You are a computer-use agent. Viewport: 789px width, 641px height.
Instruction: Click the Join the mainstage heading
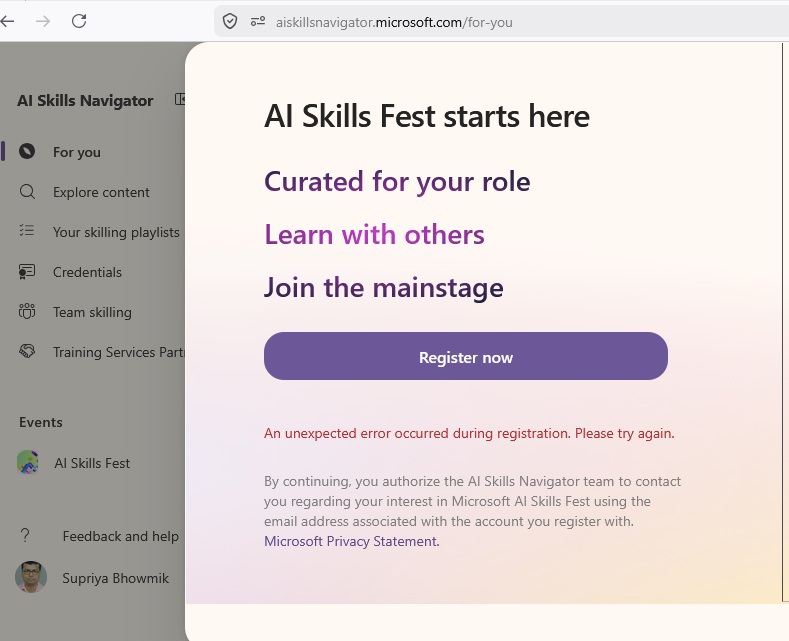tap(383, 288)
